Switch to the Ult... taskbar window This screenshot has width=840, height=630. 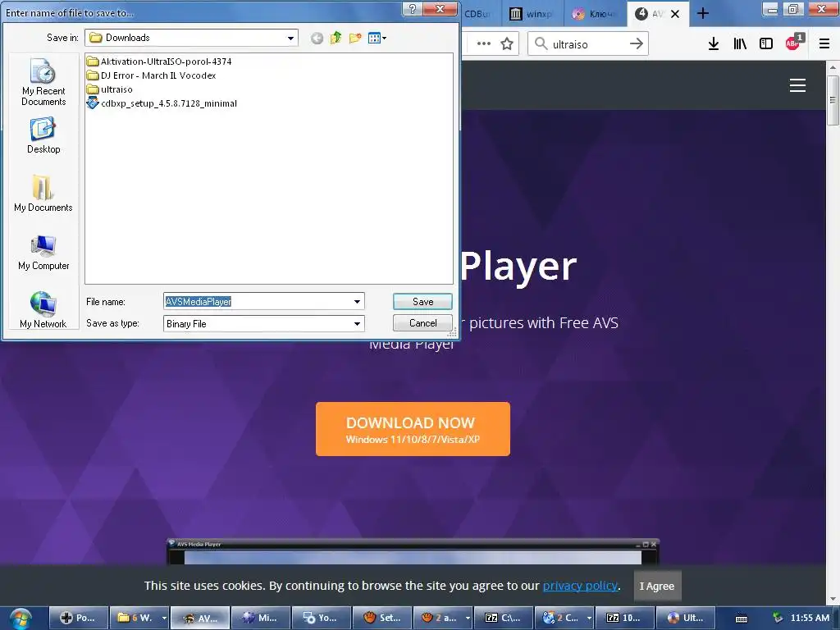tap(686, 619)
